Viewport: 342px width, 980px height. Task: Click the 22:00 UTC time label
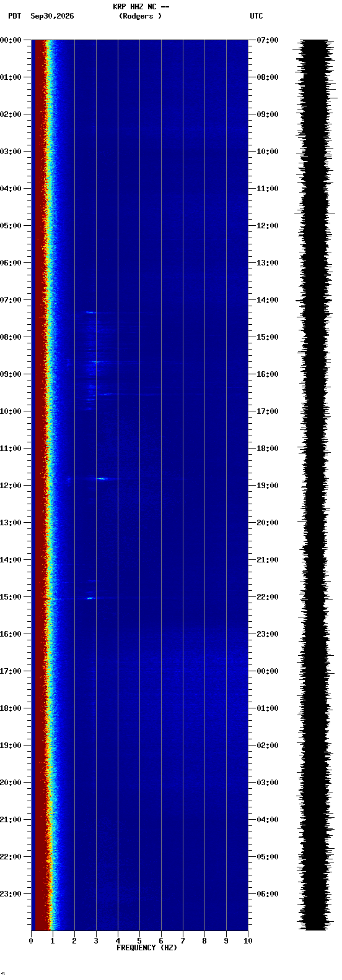click(268, 597)
